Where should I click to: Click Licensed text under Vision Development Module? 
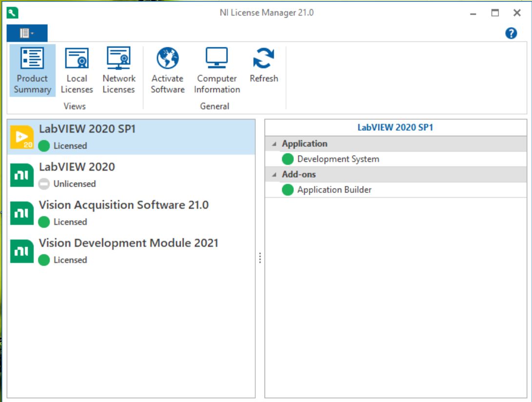tap(70, 260)
